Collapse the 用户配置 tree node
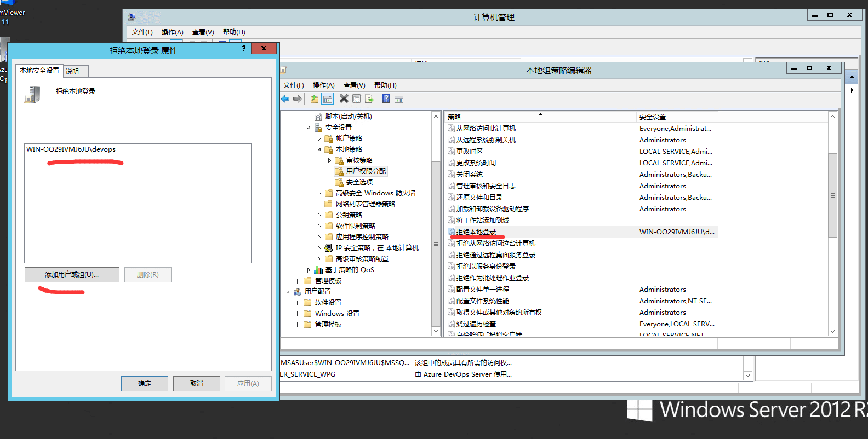 click(x=288, y=292)
